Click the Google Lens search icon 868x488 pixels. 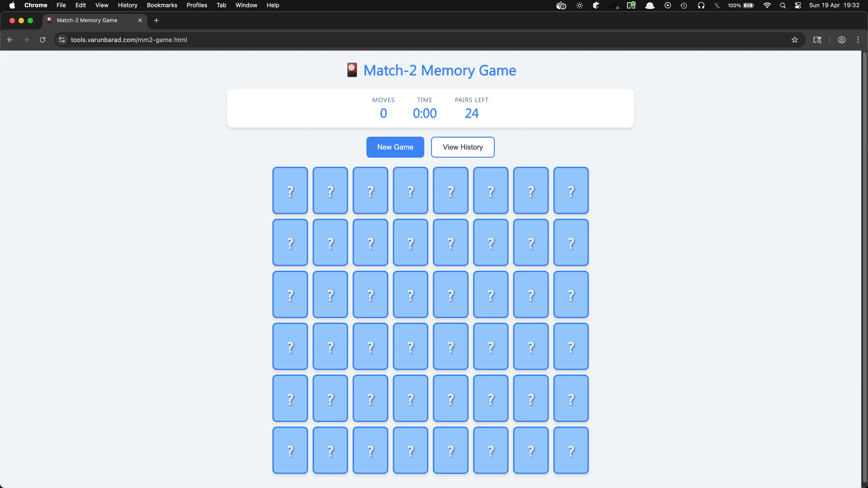click(817, 40)
